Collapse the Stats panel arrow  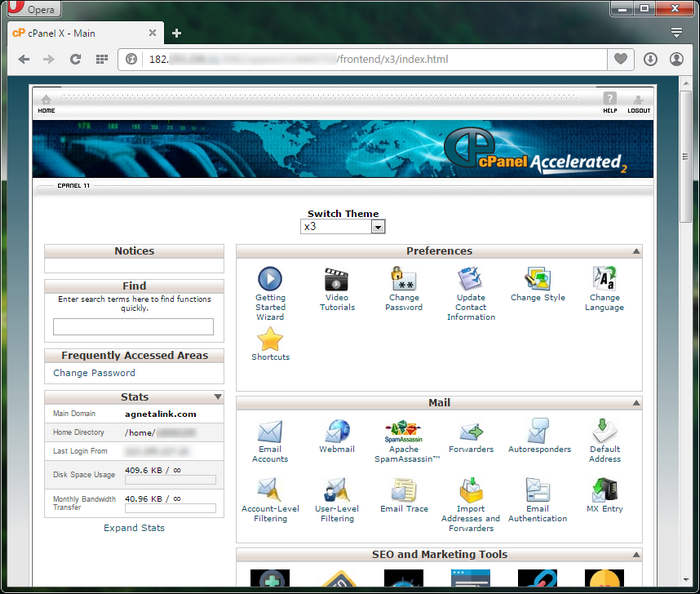pos(218,397)
